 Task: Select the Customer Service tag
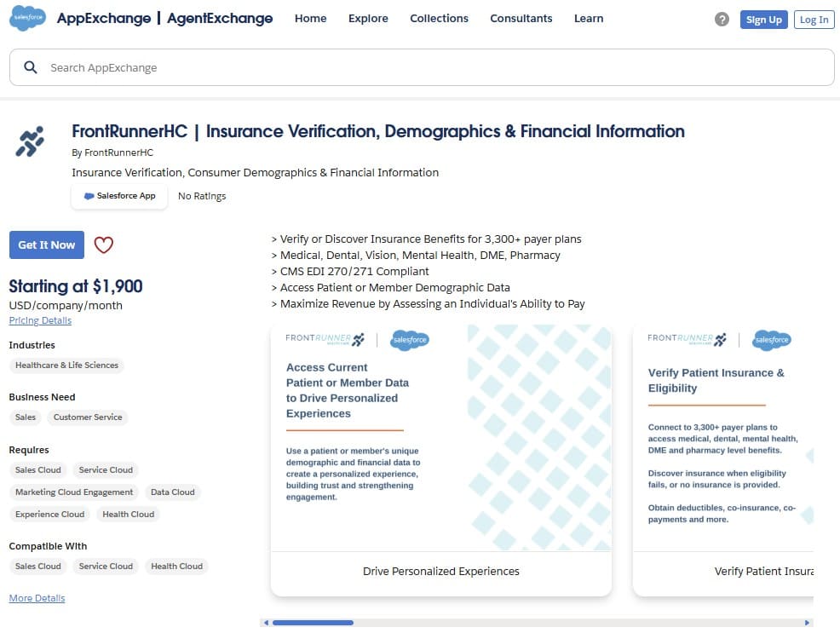click(x=88, y=417)
